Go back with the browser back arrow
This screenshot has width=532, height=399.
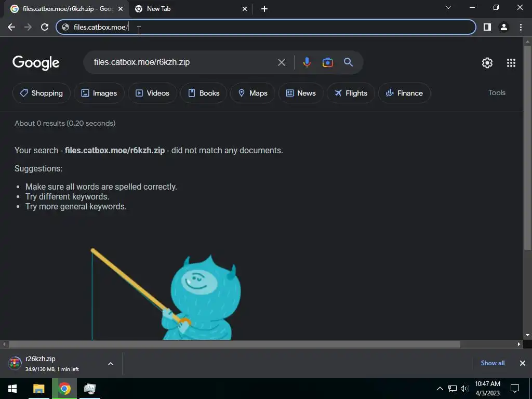(x=11, y=27)
